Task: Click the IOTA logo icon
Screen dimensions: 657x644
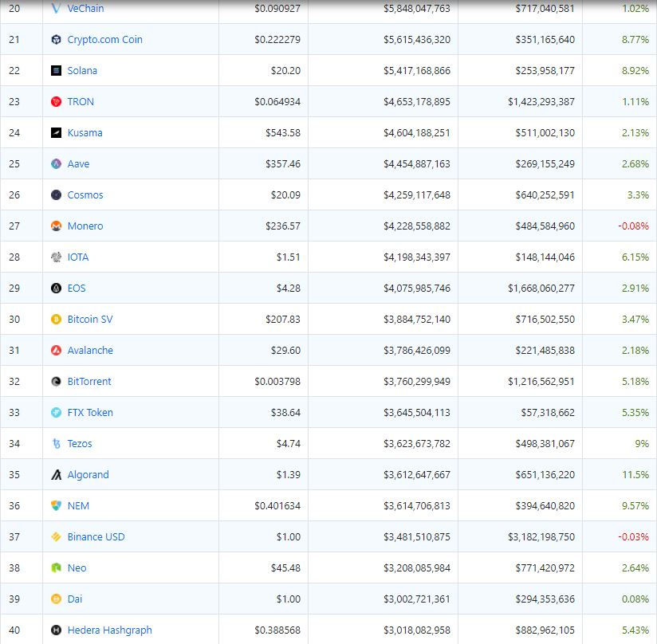Action: (56, 257)
